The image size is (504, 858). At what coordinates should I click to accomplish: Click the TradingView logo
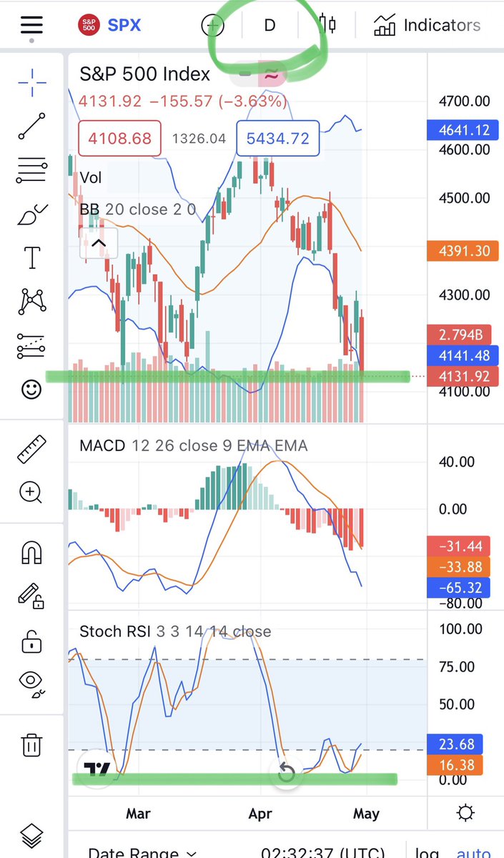click(97, 769)
